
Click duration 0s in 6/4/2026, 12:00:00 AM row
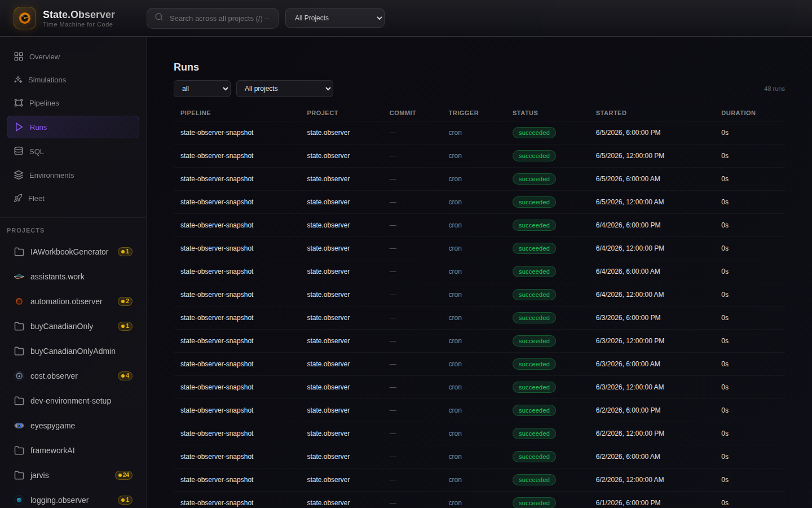coord(725,295)
